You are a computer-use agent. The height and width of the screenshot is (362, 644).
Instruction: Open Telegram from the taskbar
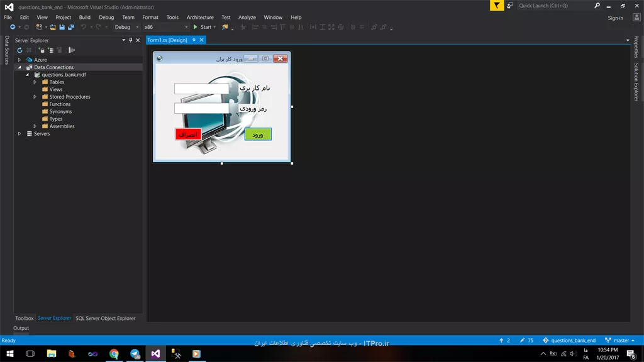(135, 354)
